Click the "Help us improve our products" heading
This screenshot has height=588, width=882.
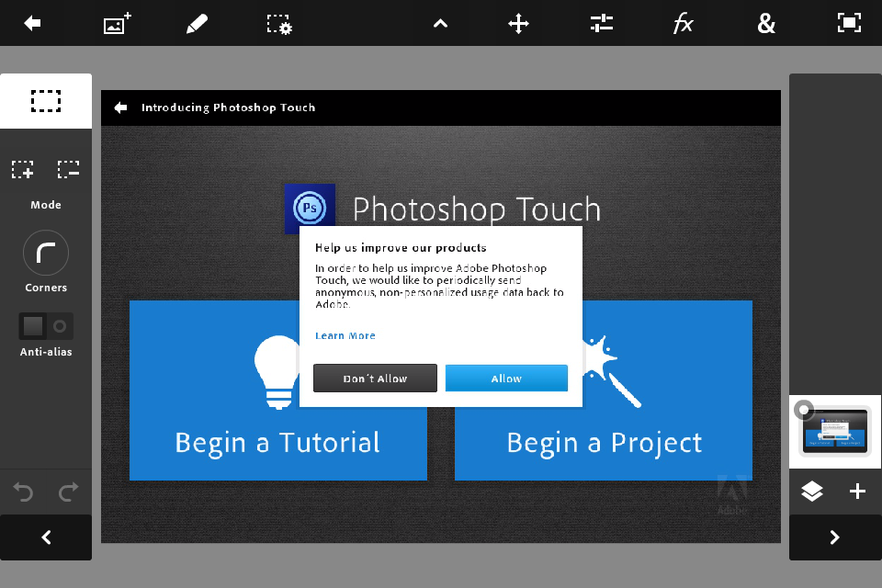[x=401, y=247]
